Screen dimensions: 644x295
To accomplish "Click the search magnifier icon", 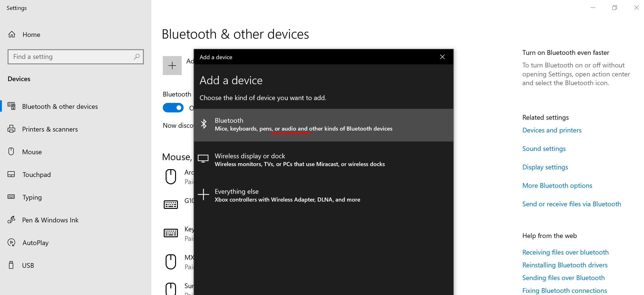I will (137, 57).
